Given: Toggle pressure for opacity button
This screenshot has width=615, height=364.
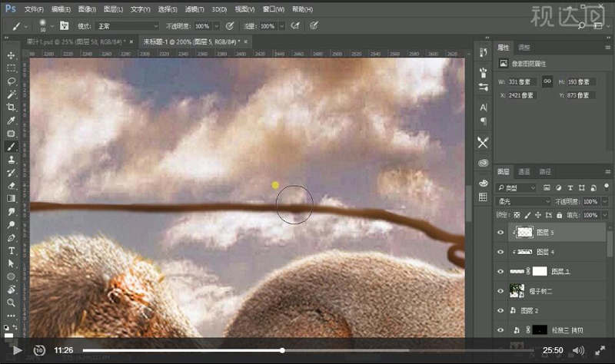Looking at the screenshot, I should [x=230, y=26].
